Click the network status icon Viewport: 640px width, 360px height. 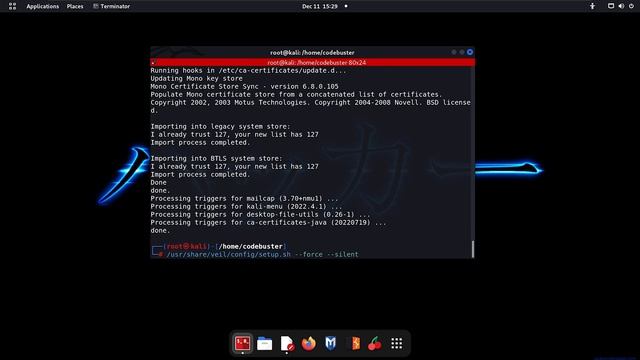611,6
